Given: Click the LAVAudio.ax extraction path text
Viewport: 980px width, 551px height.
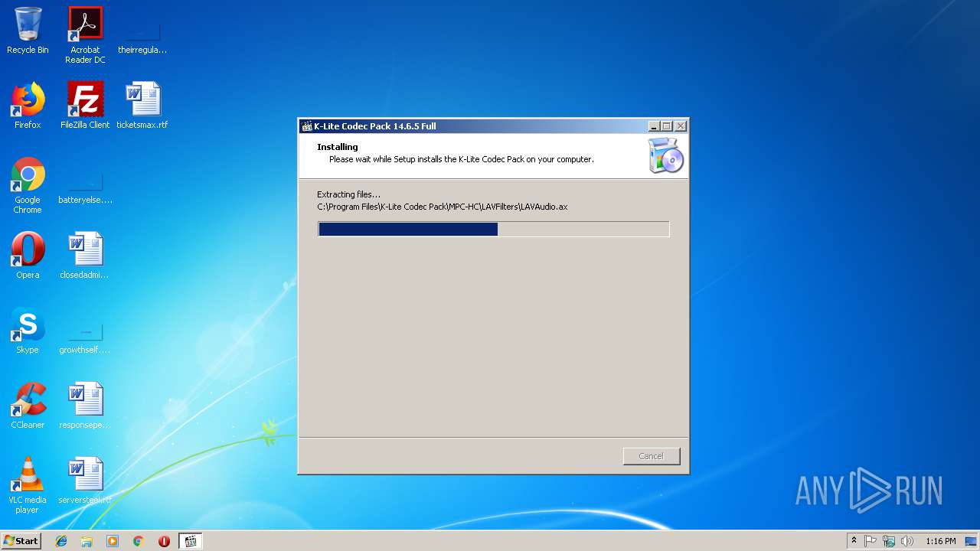Looking at the screenshot, I should point(443,207).
